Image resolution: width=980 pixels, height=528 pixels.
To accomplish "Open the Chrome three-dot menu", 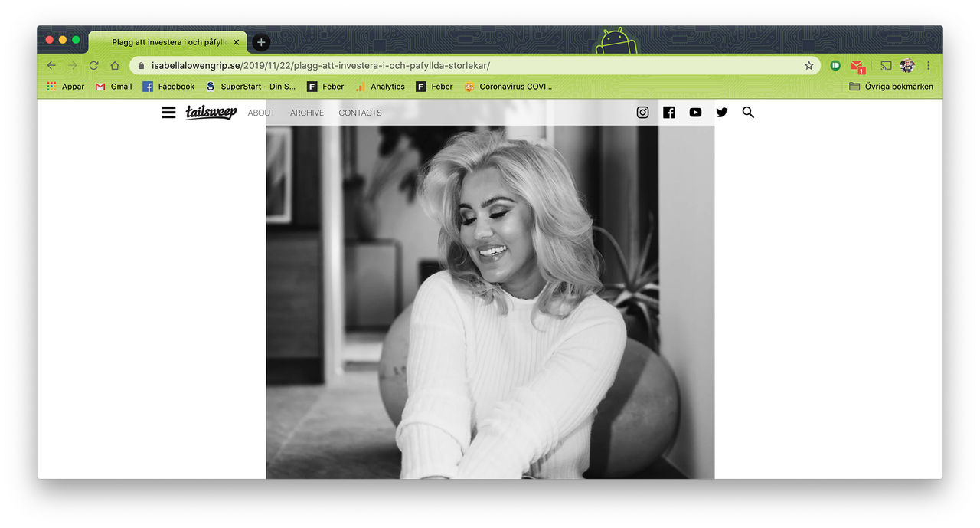I will [x=929, y=65].
